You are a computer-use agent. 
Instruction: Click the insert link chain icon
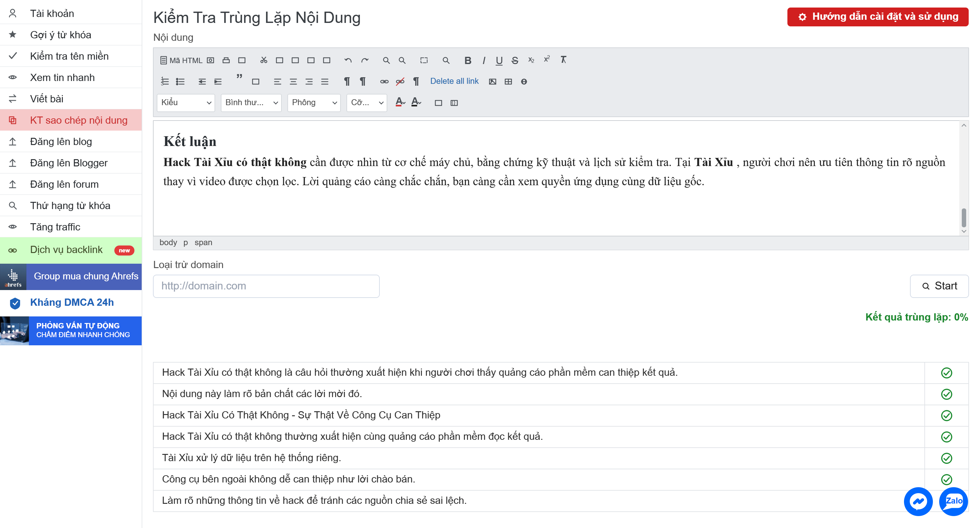point(384,81)
